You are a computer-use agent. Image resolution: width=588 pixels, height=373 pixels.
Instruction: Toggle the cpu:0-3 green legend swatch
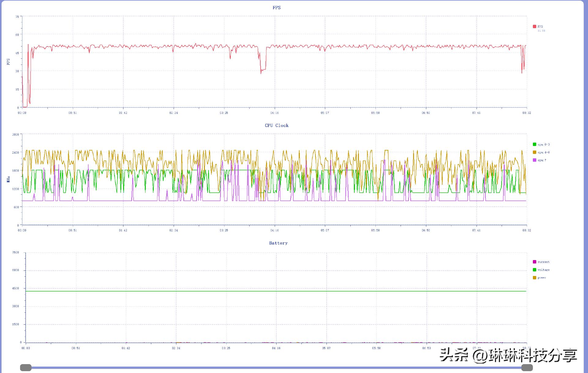[534, 144]
